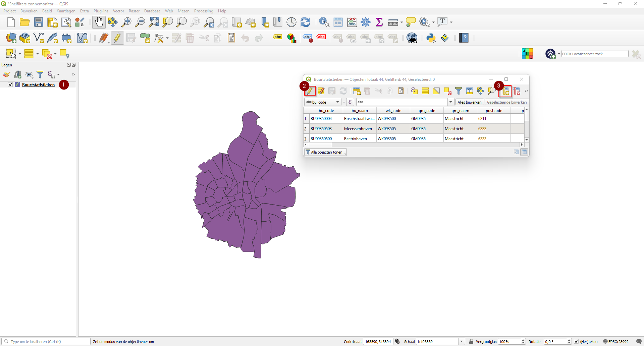Toggle manage map themes eye icon
Image resolution: width=644 pixels, height=346 pixels.
point(29,74)
